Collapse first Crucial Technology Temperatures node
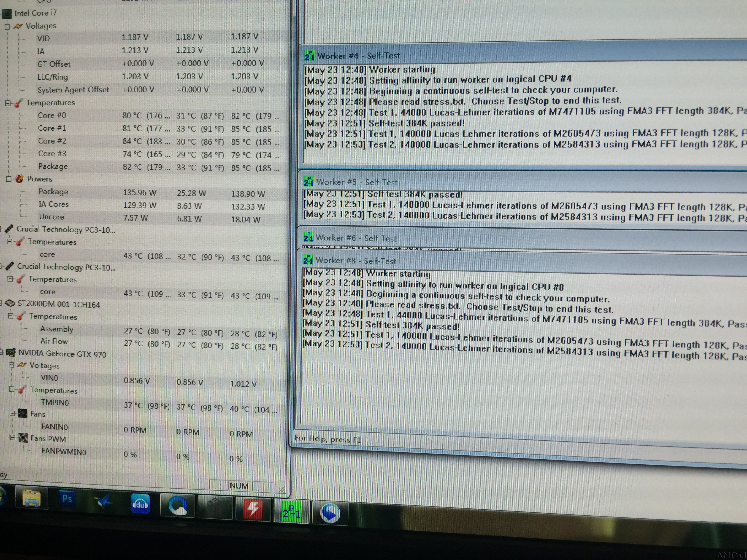 pyautogui.click(x=10, y=242)
